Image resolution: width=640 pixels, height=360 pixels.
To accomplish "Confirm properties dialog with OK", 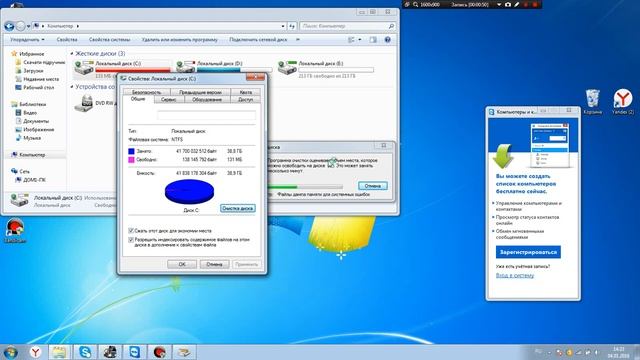I will click(x=182, y=264).
